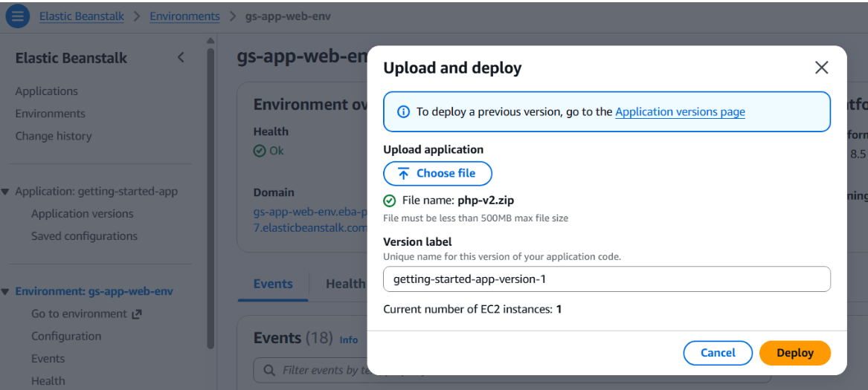This screenshot has width=868, height=390.
Task: Switch to the Events tab
Action: [273, 284]
